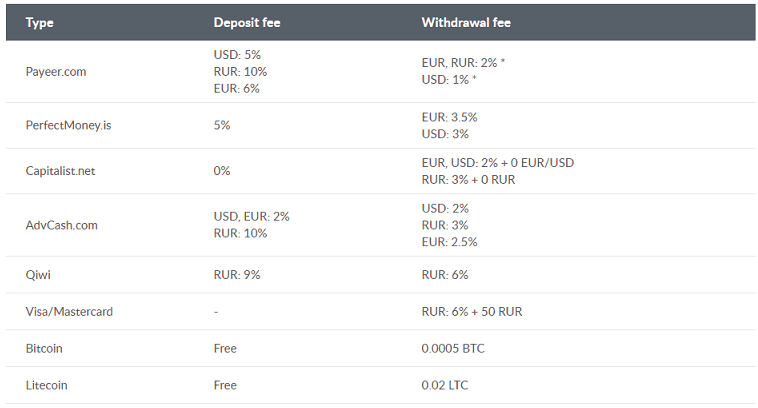Image resolution: width=758 pixels, height=408 pixels.
Task: Click the Visa/Mastercard type cell
Action: [69, 311]
